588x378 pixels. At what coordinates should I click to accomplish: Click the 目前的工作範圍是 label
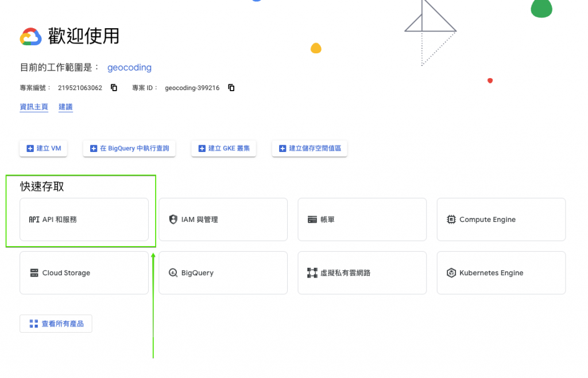(59, 68)
